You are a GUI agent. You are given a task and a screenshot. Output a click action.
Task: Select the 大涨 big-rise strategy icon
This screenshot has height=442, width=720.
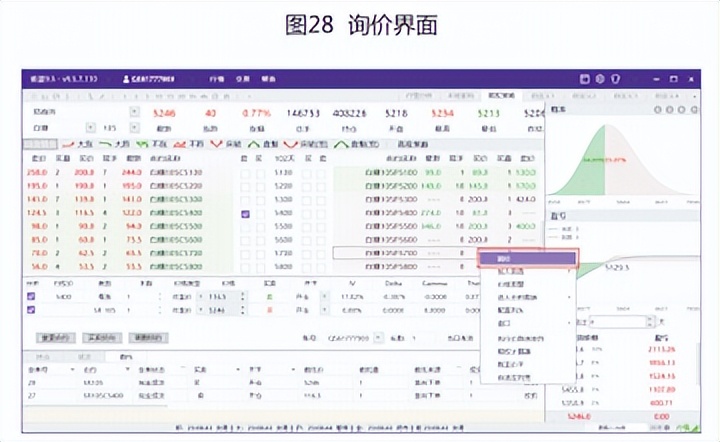point(69,144)
